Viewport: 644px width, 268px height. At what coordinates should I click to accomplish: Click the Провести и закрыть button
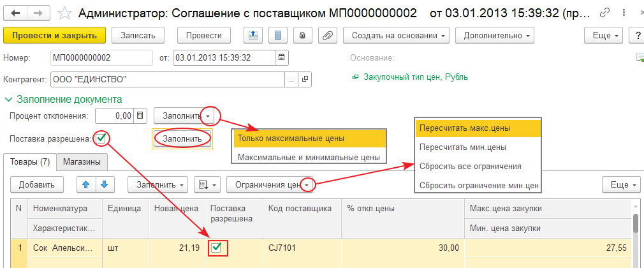click(54, 36)
